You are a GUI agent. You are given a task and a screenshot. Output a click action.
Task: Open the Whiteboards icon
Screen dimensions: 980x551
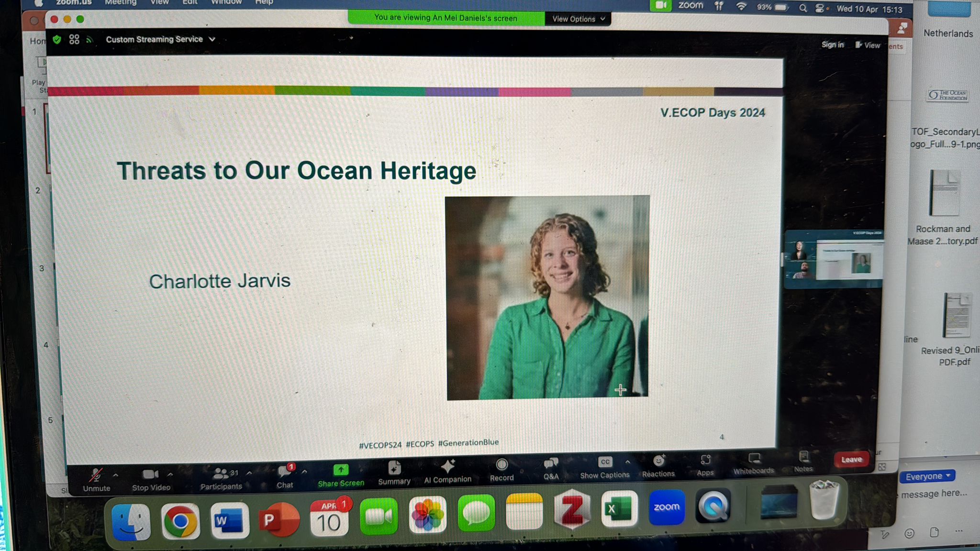click(x=754, y=458)
